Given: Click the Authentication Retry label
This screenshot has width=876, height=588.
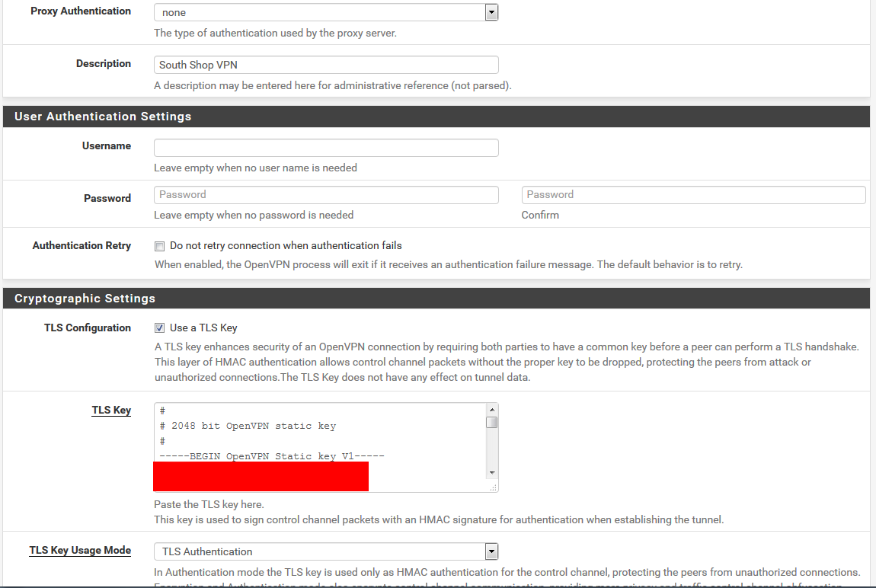Looking at the screenshot, I should click(x=82, y=245).
